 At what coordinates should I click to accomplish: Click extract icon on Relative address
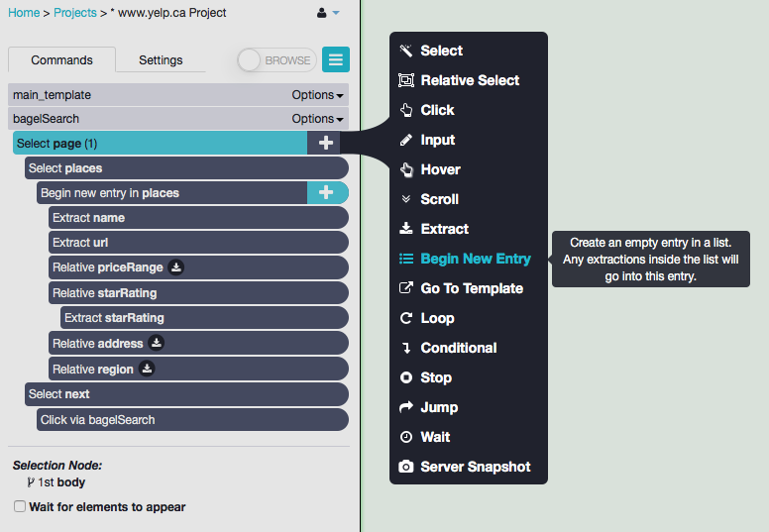tap(156, 343)
